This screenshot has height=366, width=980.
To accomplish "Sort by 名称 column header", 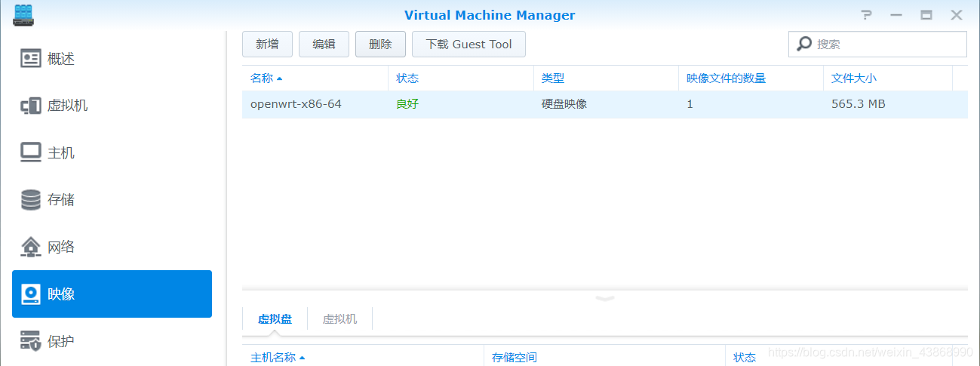I will (x=315, y=78).
